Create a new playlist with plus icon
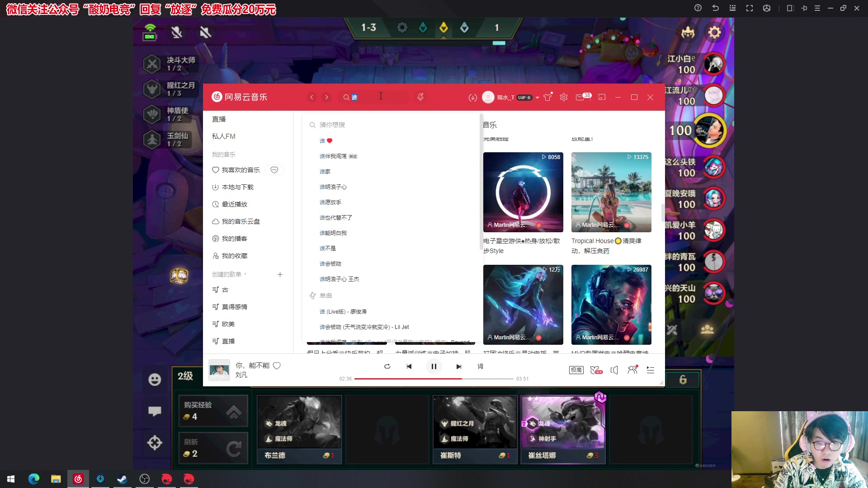 (x=280, y=274)
